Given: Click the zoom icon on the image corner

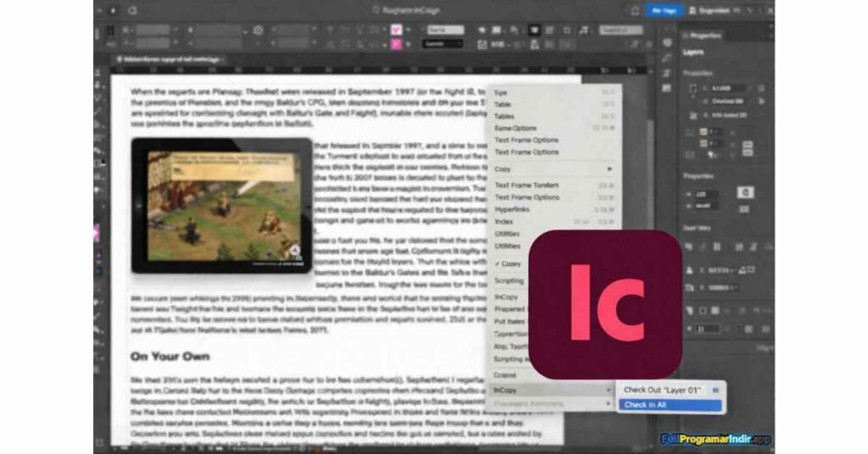Looking at the screenshot, I should [x=295, y=251].
